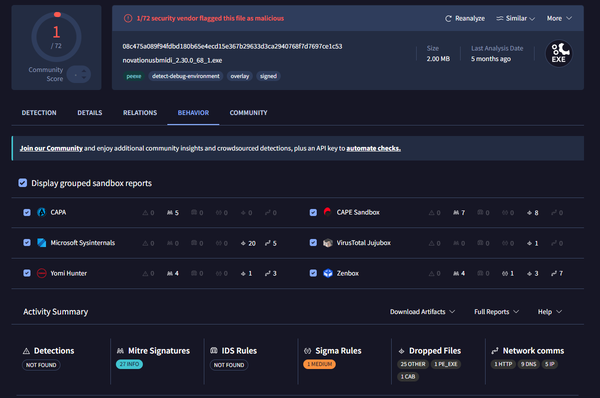
Task: Open the More dropdown menu
Action: click(x=559, y=18)
